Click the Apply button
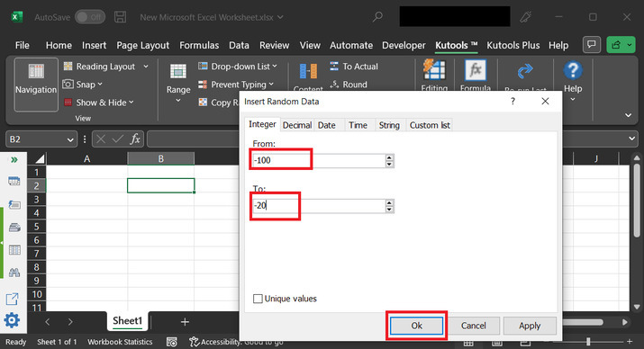Screen dimensions: 644x349 tap(530, 326)
